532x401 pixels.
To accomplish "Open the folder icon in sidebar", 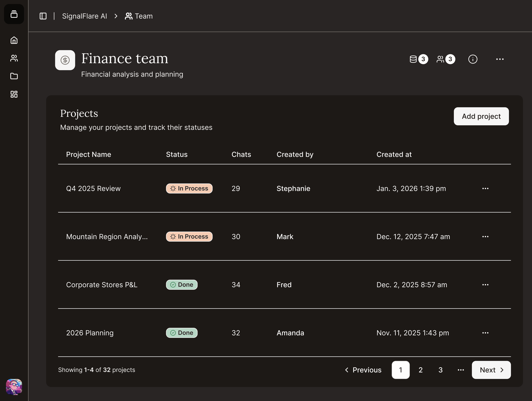I will (14, 76).
